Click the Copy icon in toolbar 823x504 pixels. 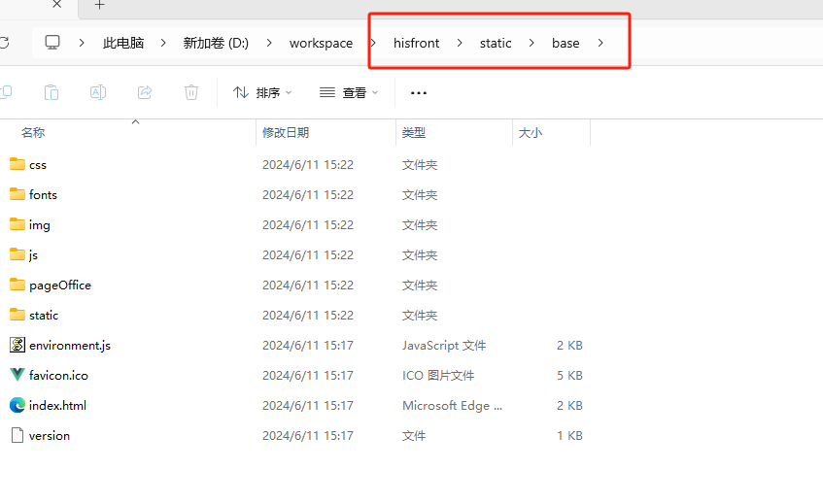point(5,92)
